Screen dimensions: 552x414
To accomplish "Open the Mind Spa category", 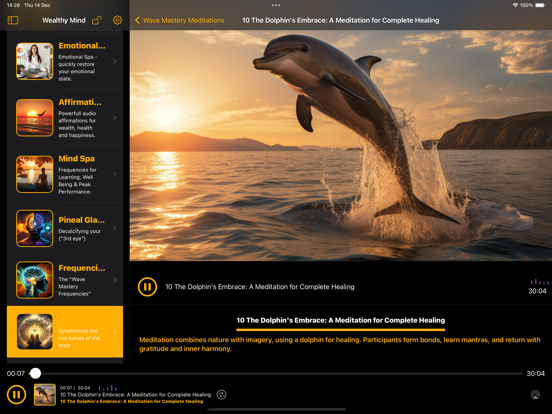I will pyautogui.click(x=65, y=174).
